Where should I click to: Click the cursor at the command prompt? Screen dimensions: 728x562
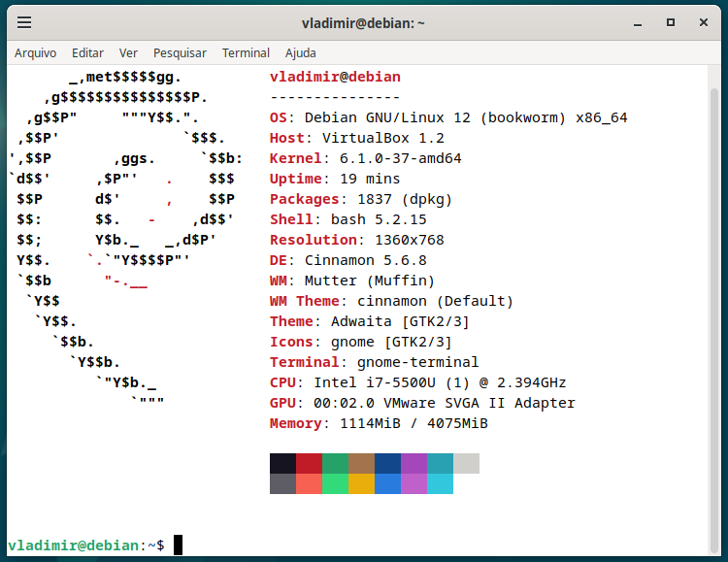[x=178, y=545]
